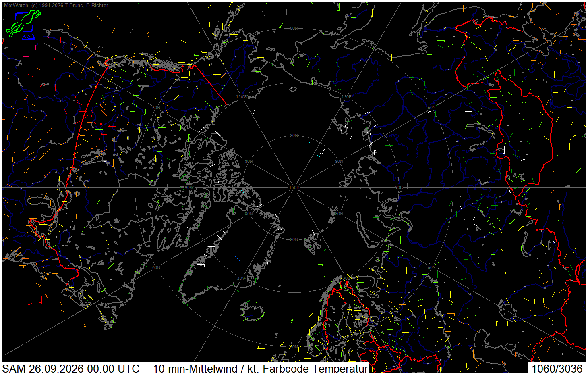Click the Novaya Zemlya island outline

pos(367,231)
